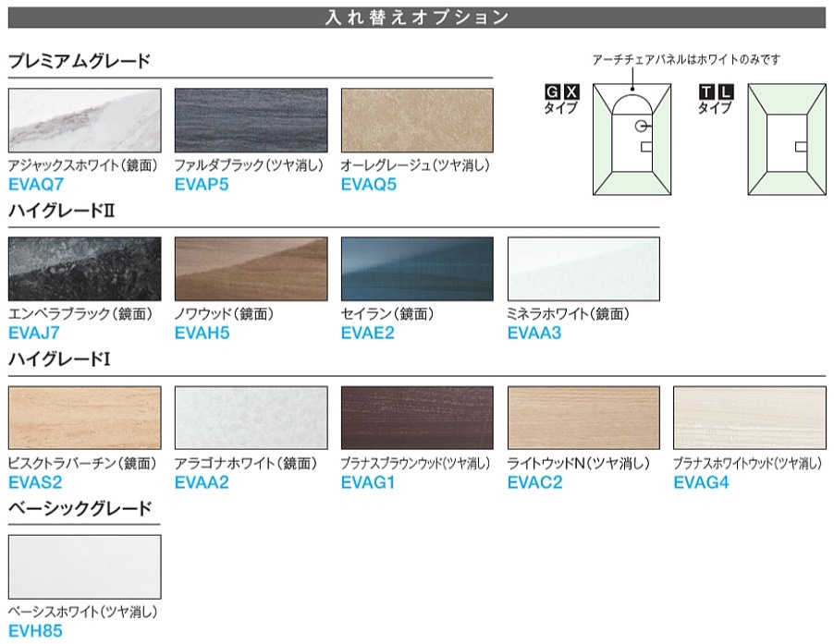The image size is (834, 644).
Task: Pick the Ole Greige beige swatch
Action: coord(417,121)
